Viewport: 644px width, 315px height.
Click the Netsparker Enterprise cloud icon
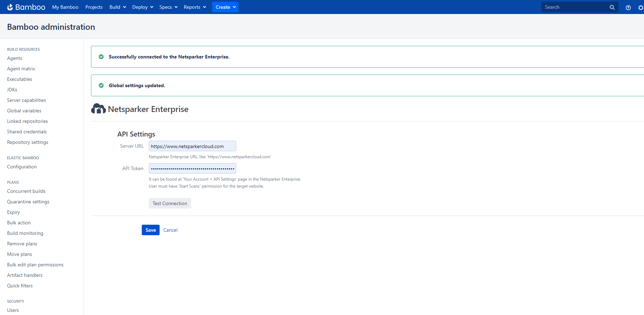click(x=98, y=109)
